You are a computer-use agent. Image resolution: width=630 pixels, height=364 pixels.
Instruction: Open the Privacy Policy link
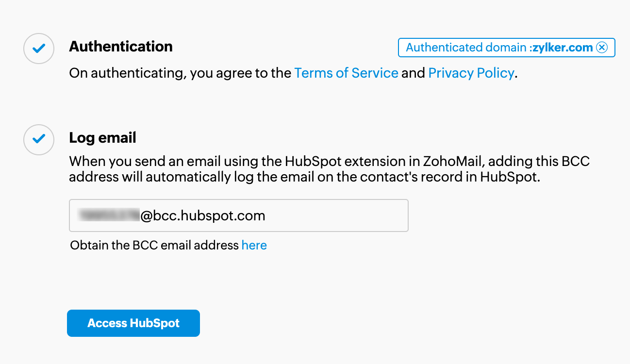click(x=471, y=73)
